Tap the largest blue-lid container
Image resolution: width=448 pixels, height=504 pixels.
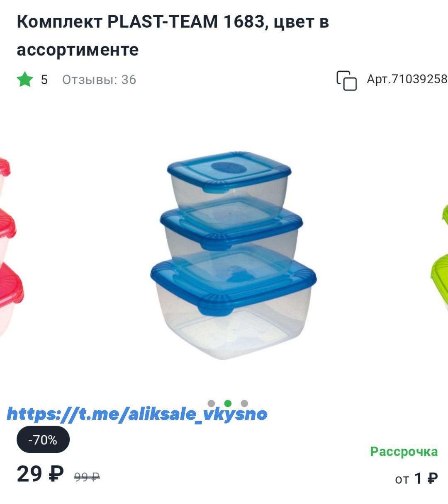[x=233, y=309]
